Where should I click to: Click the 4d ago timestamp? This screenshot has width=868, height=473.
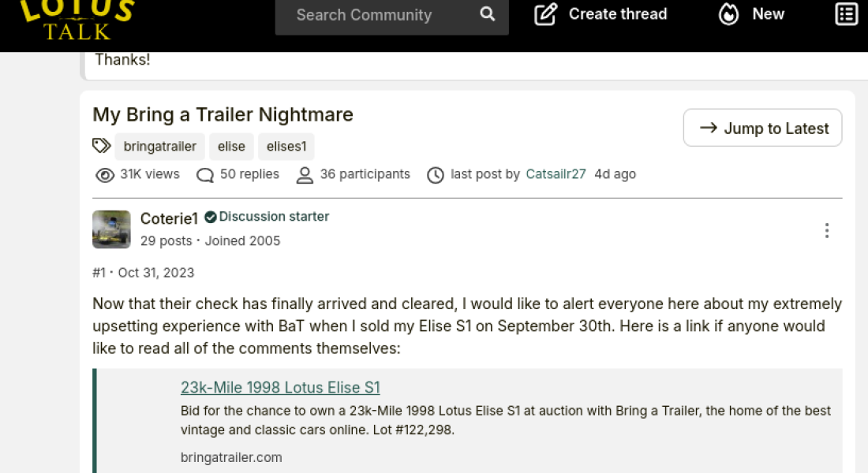(x=615, y=174)
